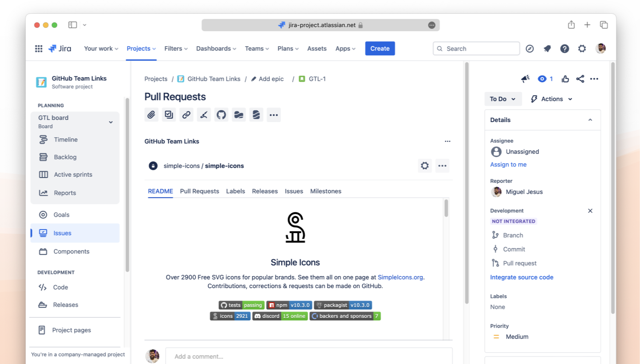
Task: Open the Your work dropdown
Action: (x=101, y=48)
